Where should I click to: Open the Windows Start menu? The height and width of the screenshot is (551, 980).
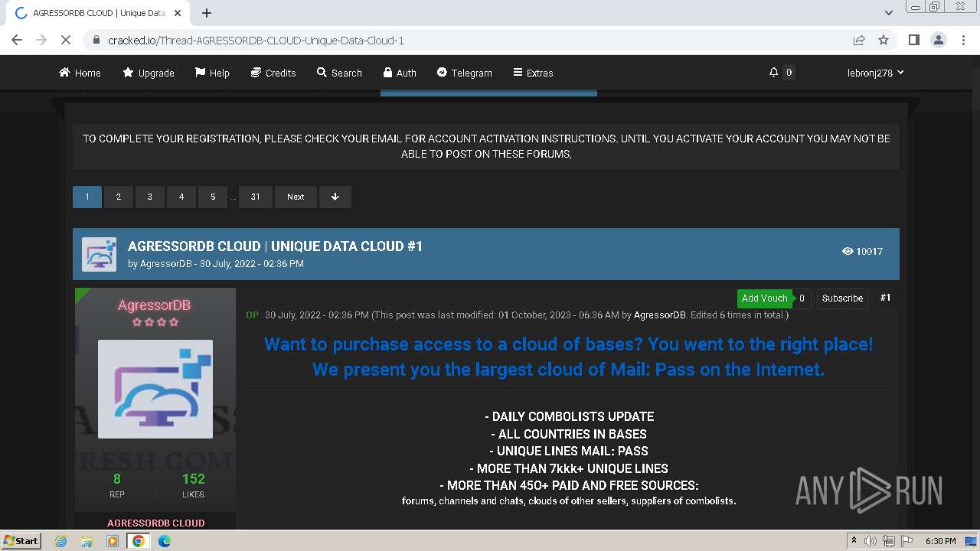click(21, 540)
